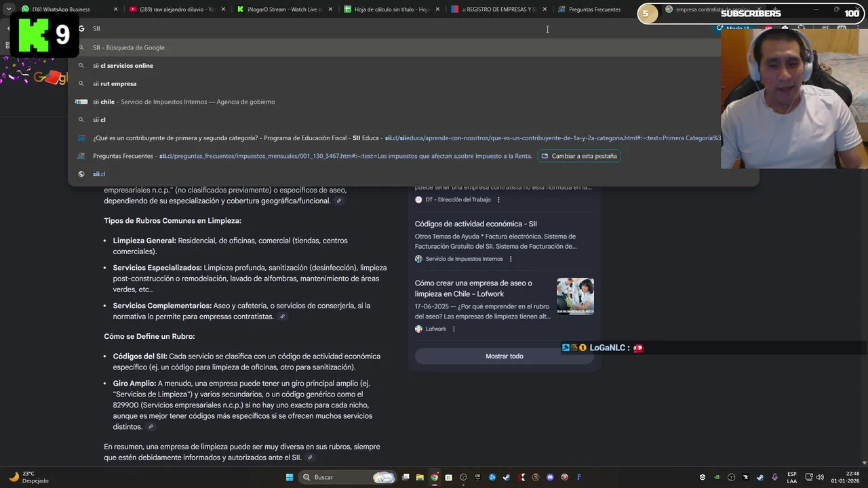Viewport: 868px width, 488px height.
Task: Click source link icon after 'autorizados ante el SII'
Action: point(310,457)
